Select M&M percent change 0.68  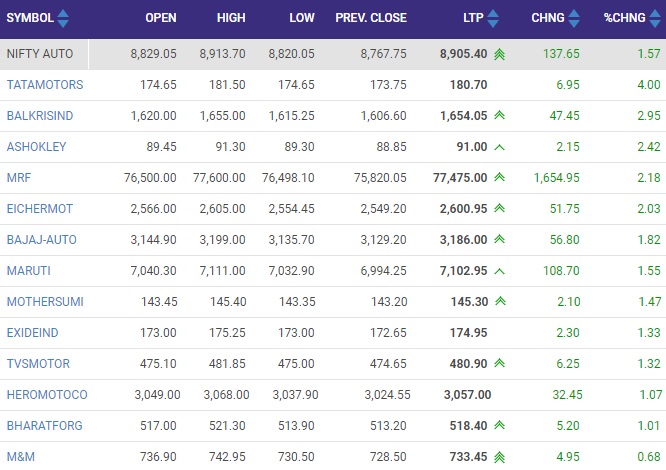649,456
